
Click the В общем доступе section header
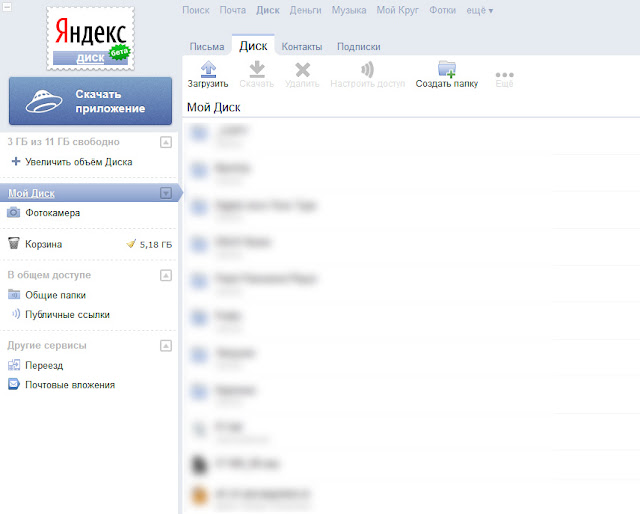49,275
